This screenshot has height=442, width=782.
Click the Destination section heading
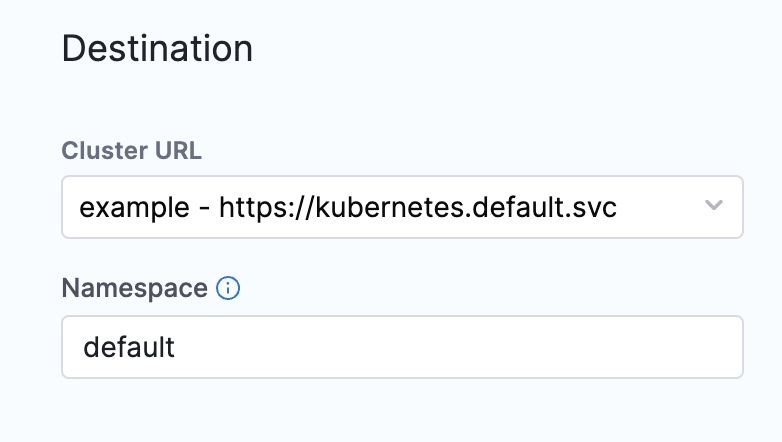tap(157, 48)
